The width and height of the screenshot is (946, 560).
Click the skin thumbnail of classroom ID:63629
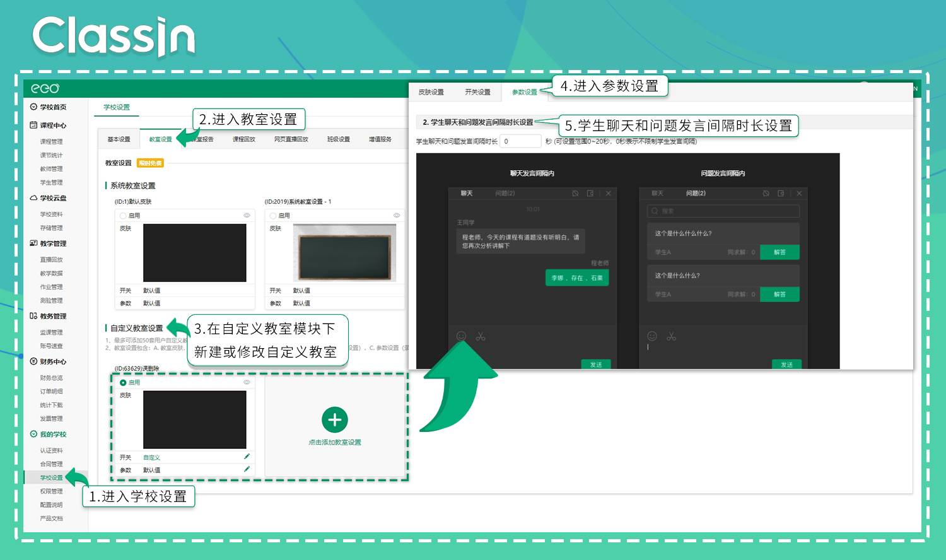pyautogui.click(x=194, y=420)
